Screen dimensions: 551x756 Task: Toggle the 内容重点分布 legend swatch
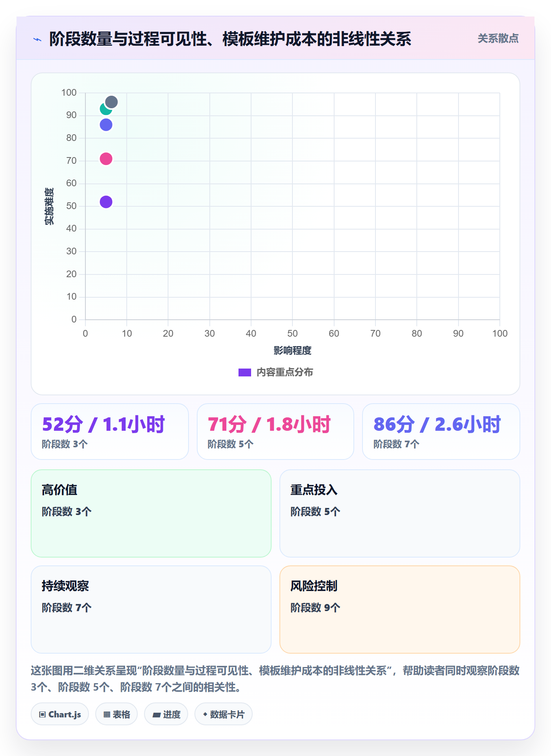click(x=244, y=372)
